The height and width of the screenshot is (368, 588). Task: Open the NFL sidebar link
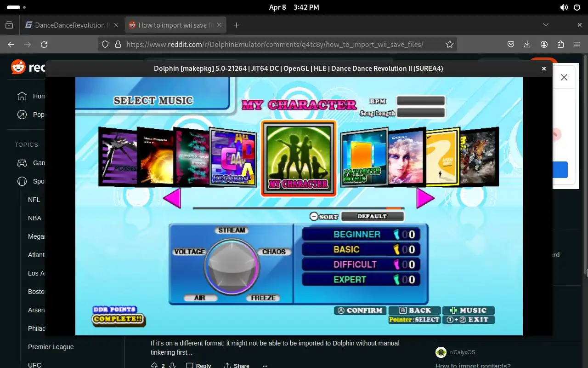tap(34, 200)
